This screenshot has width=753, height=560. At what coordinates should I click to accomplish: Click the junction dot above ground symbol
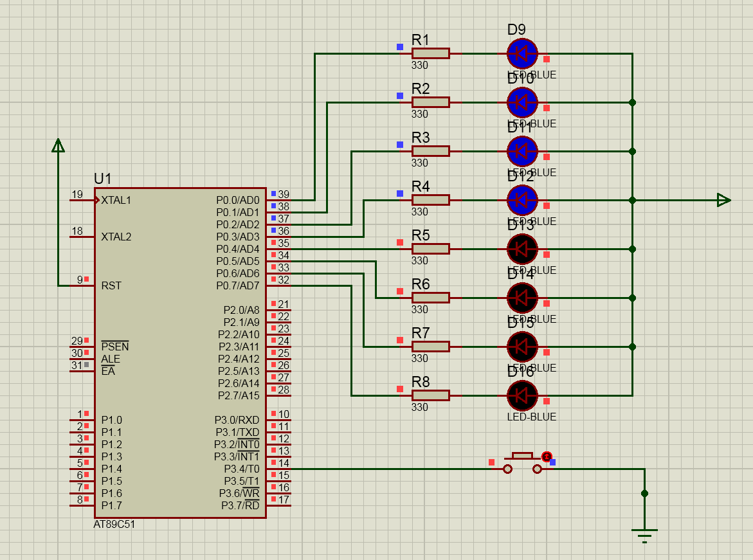point(644,493)
